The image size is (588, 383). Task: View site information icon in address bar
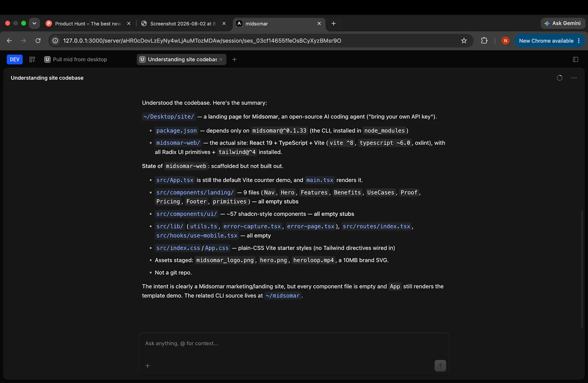click(x=55, y=40)
